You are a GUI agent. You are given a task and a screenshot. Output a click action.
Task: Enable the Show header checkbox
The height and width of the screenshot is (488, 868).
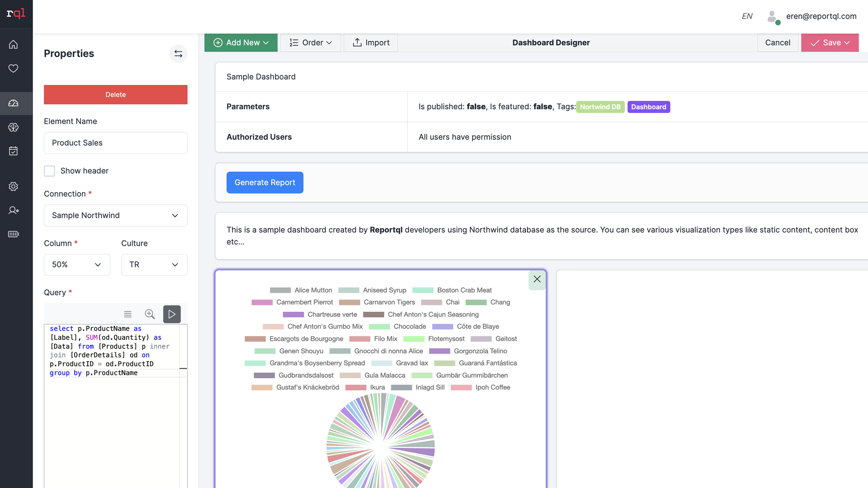50,171
